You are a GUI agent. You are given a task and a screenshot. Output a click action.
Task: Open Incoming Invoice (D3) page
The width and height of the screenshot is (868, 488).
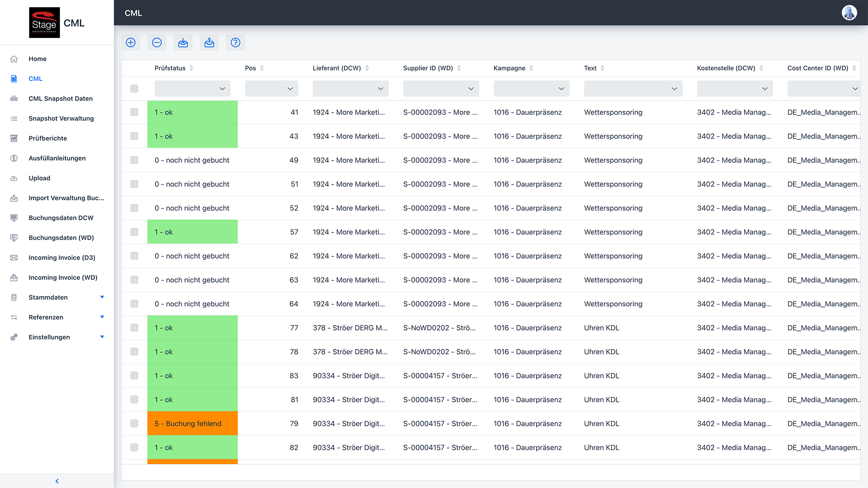click(61, 258)
